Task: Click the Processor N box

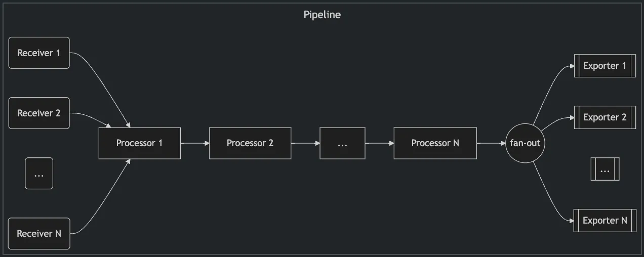Action: pos(435,143)
